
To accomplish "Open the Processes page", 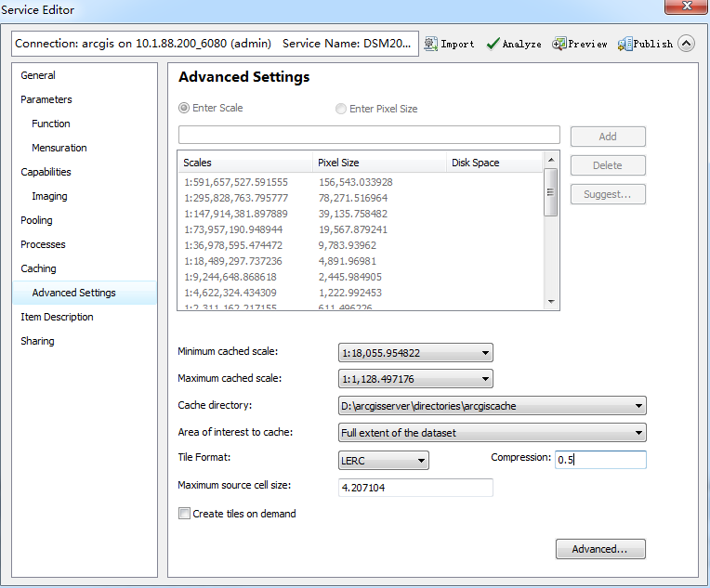I will tap(43, 244).
